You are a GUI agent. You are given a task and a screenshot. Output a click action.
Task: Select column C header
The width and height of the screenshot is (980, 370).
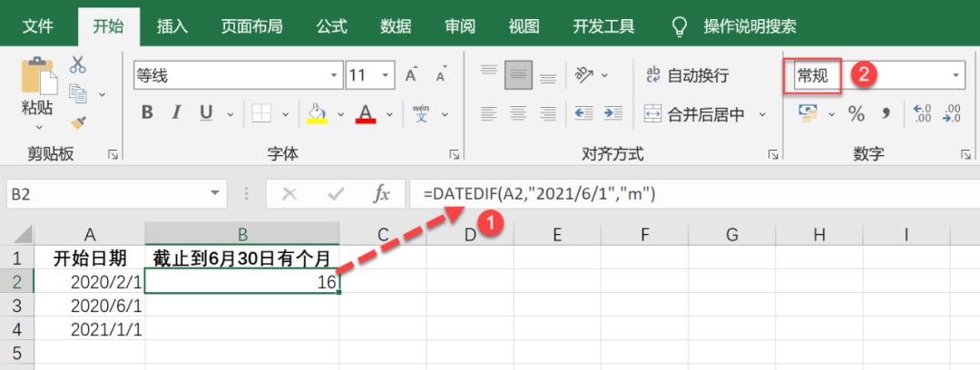pyautogui.click(x=383, y=234)
